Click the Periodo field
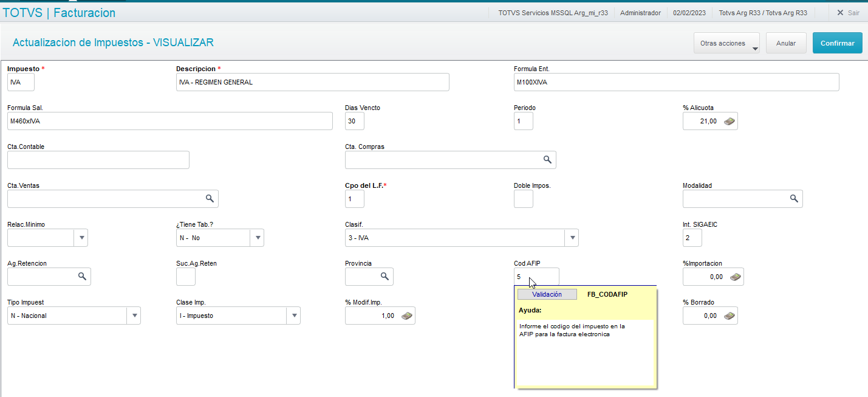The image size is (868, 397). point(524,121)
